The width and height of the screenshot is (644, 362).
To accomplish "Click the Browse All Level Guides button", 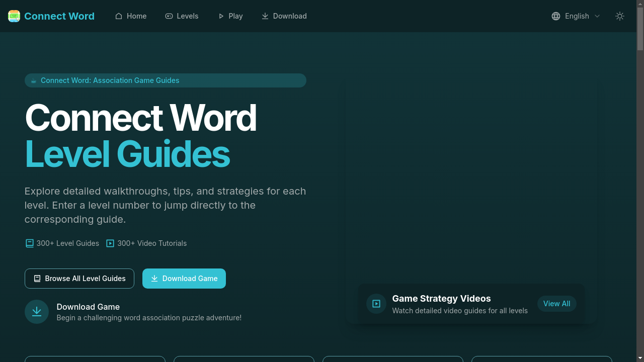I will point(79,279).
